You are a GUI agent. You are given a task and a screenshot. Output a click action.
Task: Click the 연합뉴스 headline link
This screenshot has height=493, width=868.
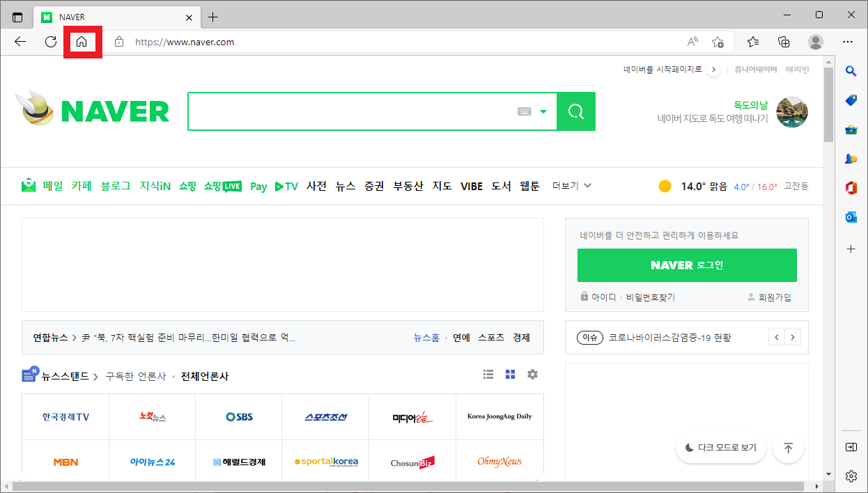[x=189, y=338]
